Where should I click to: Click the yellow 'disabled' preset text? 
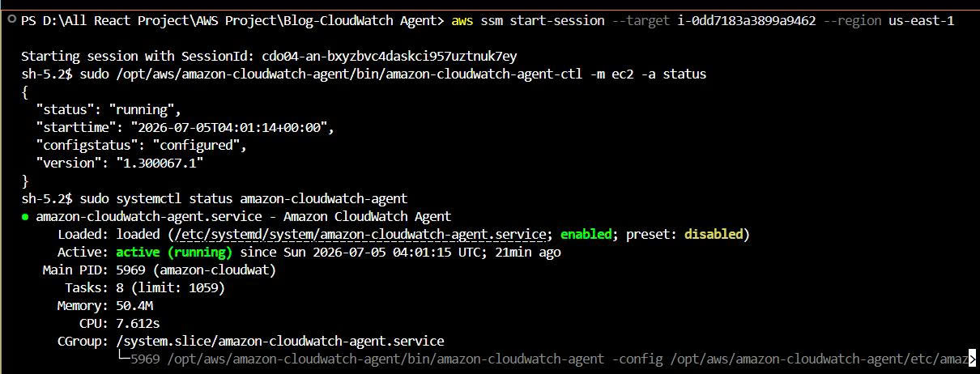click(713, 235)
